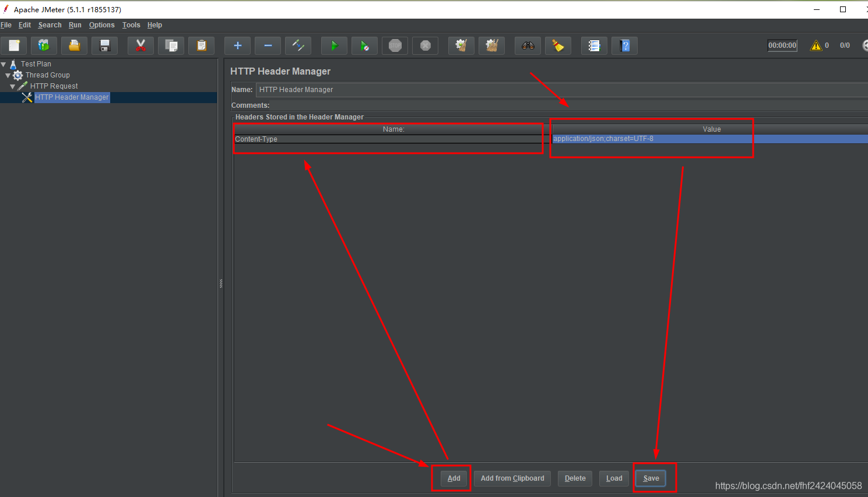Click the Collapse All minus icon
Image resolution: width=868 pixels, height=497 pixels.
pyautogui.click(x=268, y=45)
